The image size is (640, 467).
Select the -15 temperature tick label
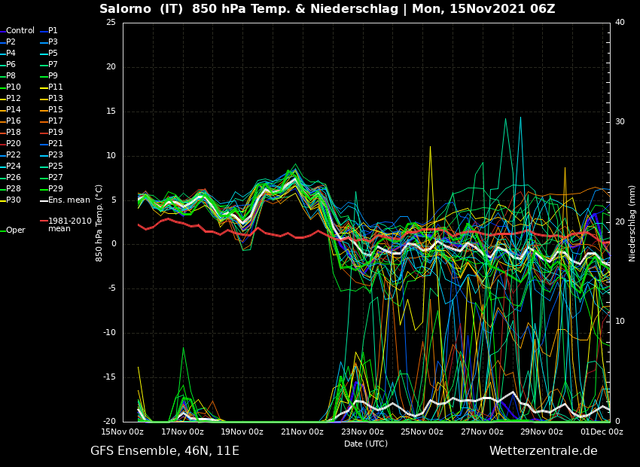click(x=110, y=377)
